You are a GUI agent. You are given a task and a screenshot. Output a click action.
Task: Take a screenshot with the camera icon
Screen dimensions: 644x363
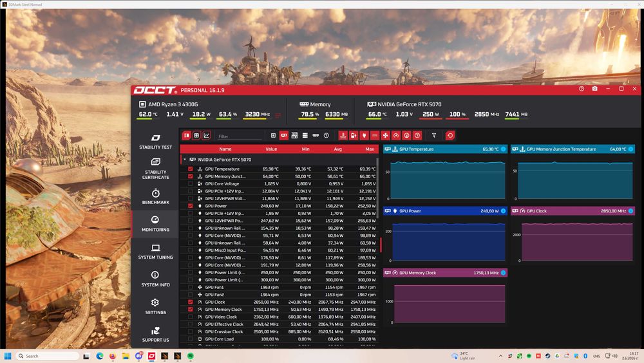pos(594,89)
